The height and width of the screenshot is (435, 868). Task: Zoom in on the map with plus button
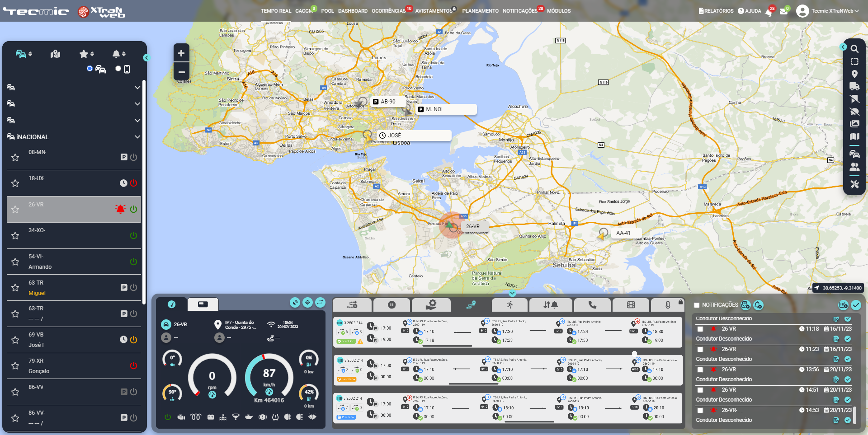click(181, 53)
